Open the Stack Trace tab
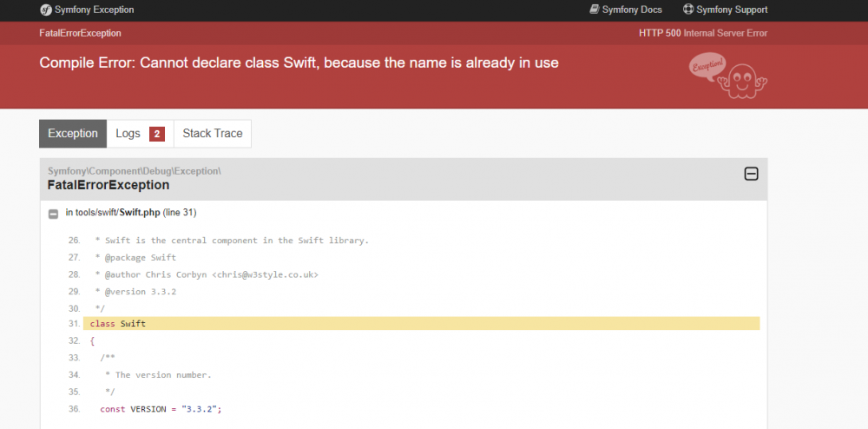The image size is (868, 429). (213, 134)
